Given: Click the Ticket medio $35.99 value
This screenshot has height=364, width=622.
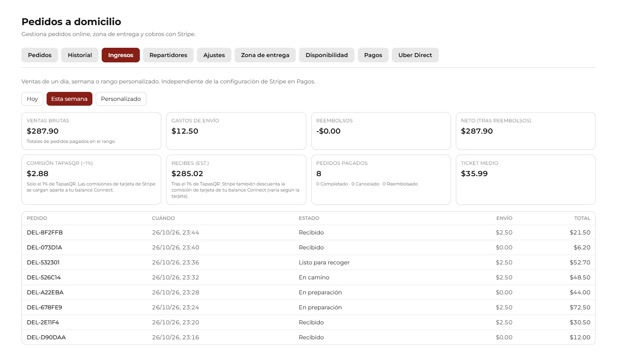Looking at the screenshot, I should click(475, 174).
